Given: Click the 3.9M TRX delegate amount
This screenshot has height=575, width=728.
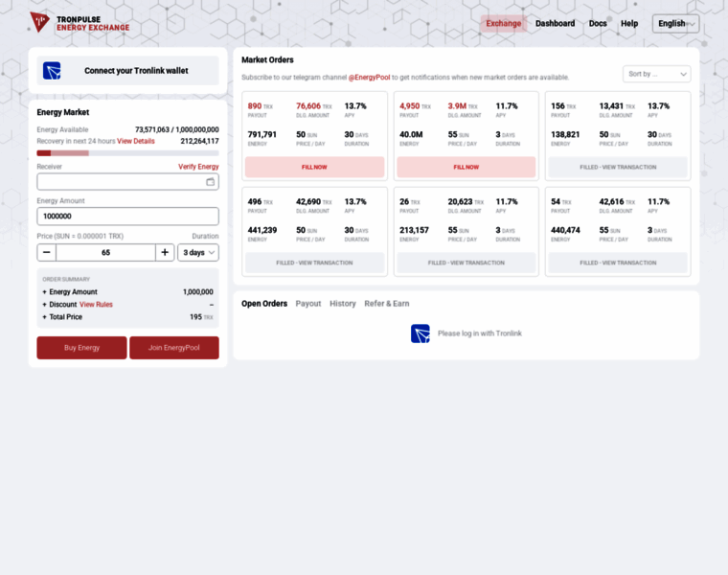Looking at the screenshot, I should (x=463, y=106).
